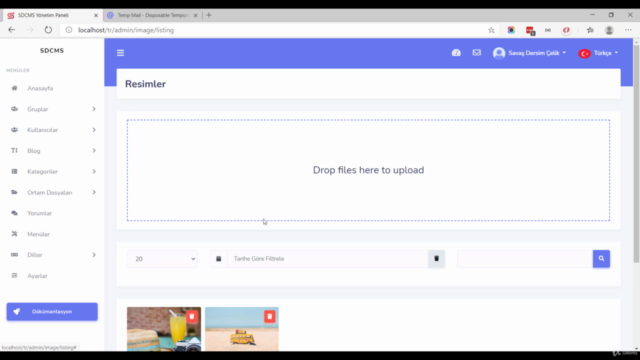
Task: Open a new browser tab
Action: click(x=209, y=15)
